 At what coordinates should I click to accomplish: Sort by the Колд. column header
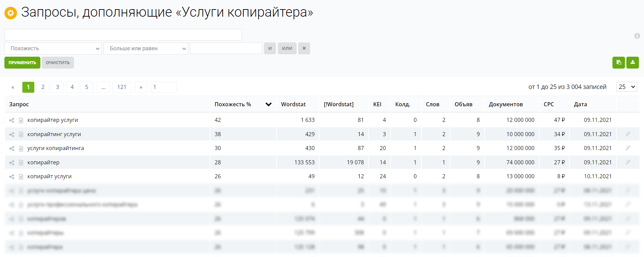coord(403,104)
